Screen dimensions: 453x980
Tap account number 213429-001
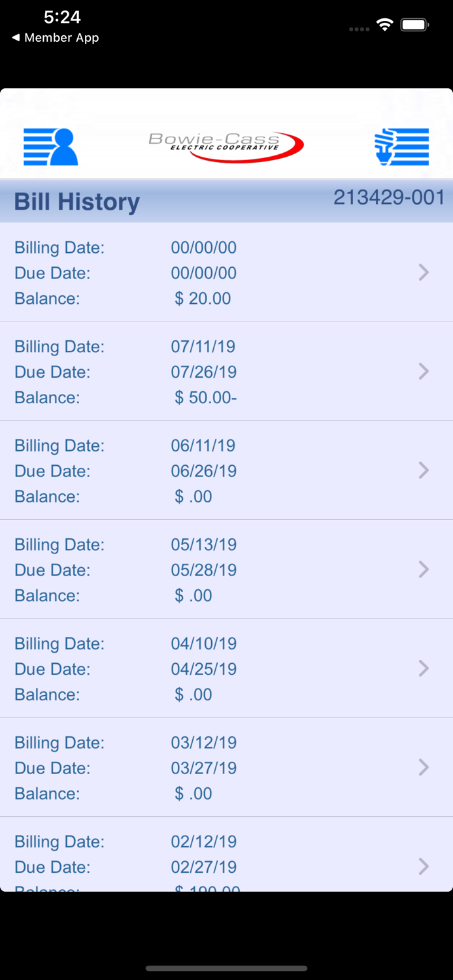[389, 197]
